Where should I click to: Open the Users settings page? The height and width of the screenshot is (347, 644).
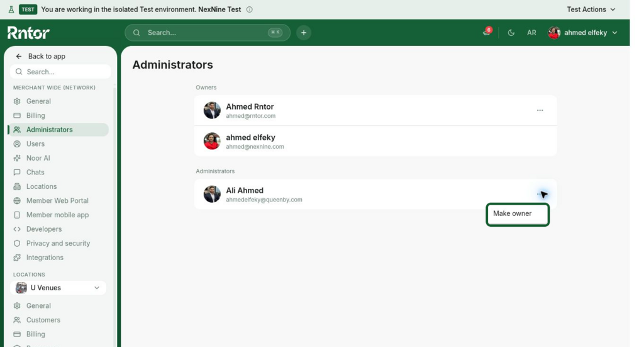pos(58,144)
